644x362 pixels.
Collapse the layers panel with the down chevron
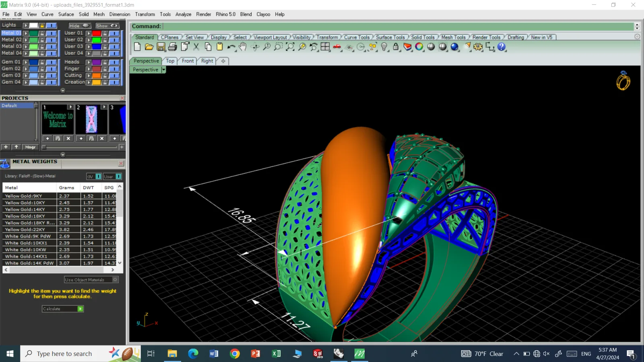tap(62, 90)
